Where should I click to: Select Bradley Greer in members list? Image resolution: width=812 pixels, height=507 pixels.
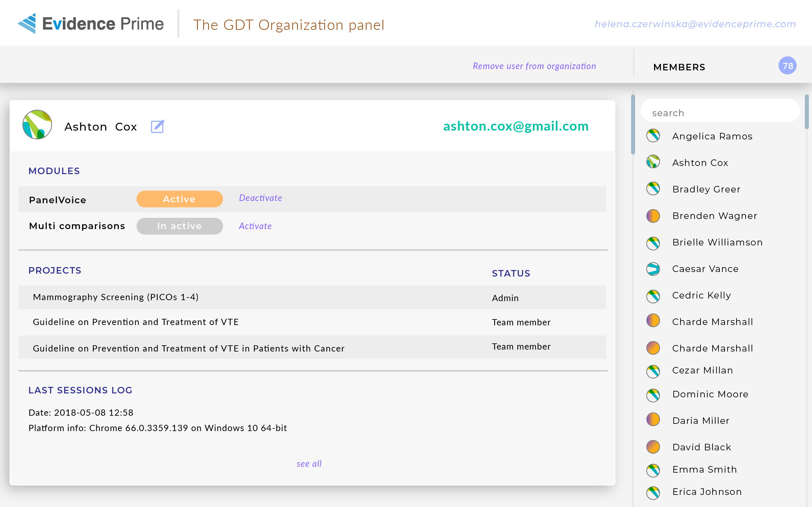point(706,189)
